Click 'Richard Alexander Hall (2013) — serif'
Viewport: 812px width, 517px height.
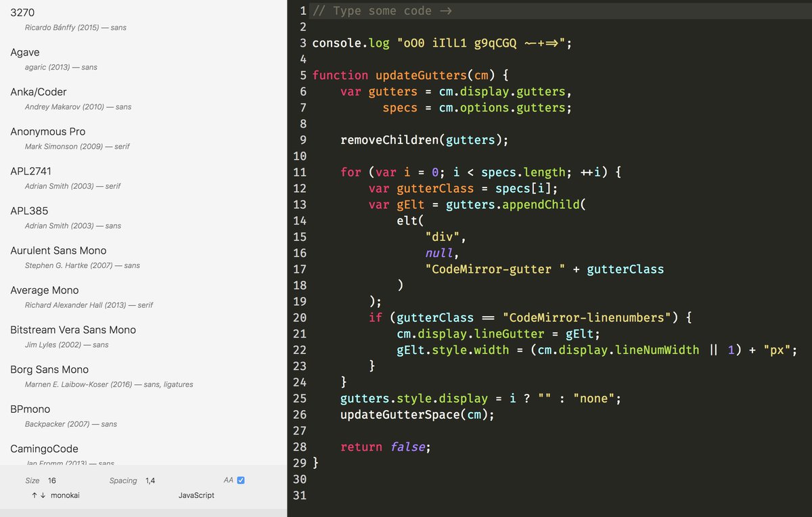[x=89, y=305]
